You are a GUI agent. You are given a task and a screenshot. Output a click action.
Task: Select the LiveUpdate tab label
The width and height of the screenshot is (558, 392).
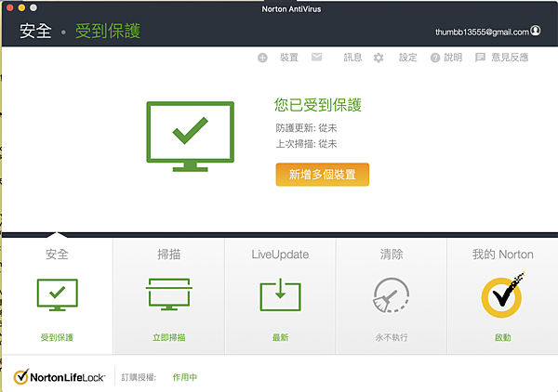tap(280, 255)
